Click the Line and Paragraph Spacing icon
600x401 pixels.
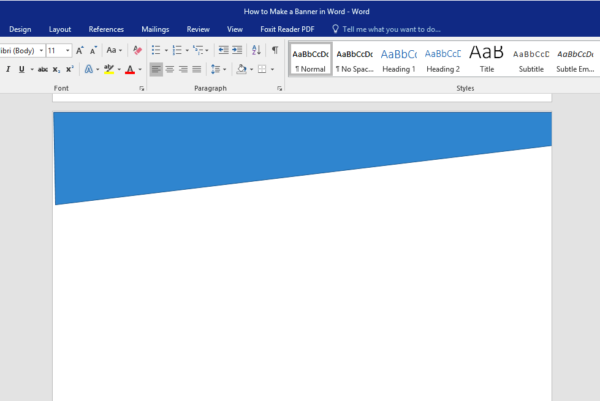pyautogui.click(x=215, y=69)
